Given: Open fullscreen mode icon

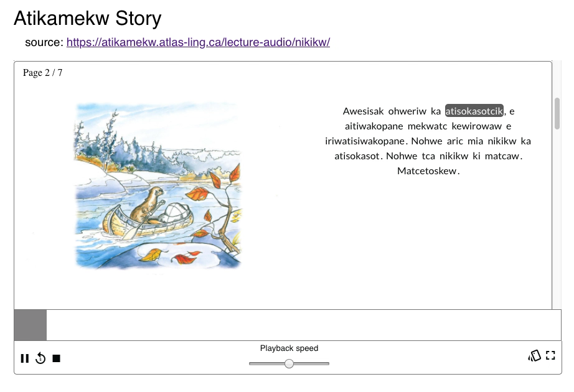Looking at the screenshot, I should (550, 355).
